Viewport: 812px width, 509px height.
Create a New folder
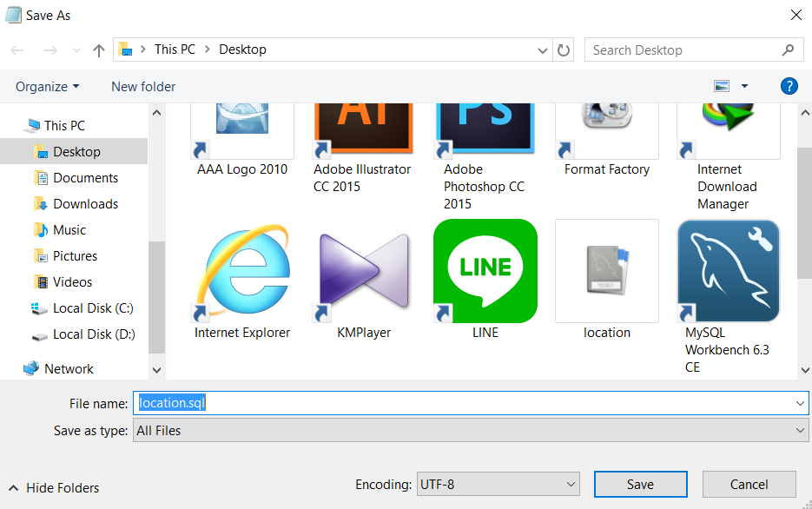coord(143,87)
